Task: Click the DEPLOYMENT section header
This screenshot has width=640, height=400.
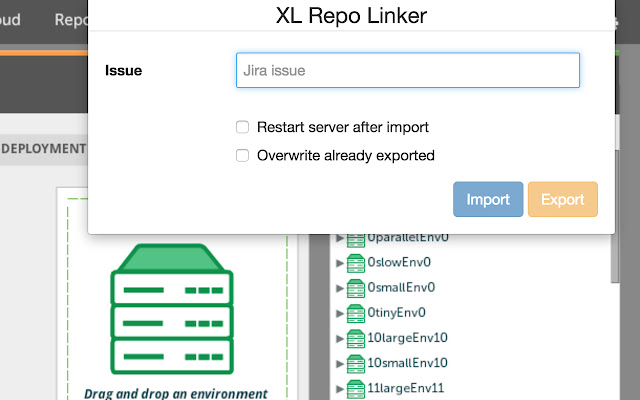Action: click(x=44, y=149)
